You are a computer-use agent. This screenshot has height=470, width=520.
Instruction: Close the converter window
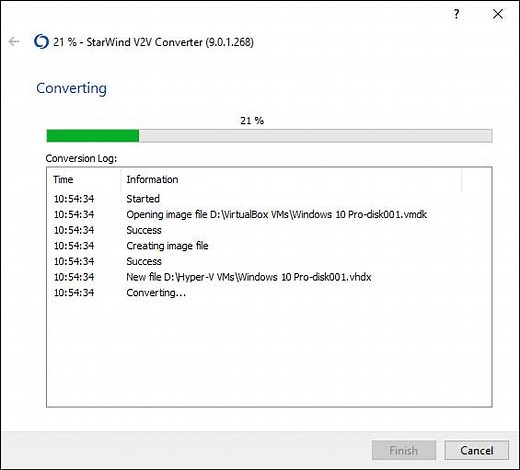[x=498, y=14]
